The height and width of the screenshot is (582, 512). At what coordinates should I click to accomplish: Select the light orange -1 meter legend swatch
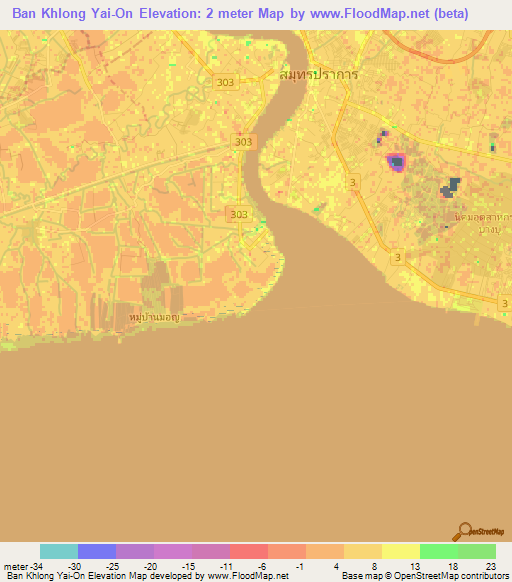[x=325, y=551]
